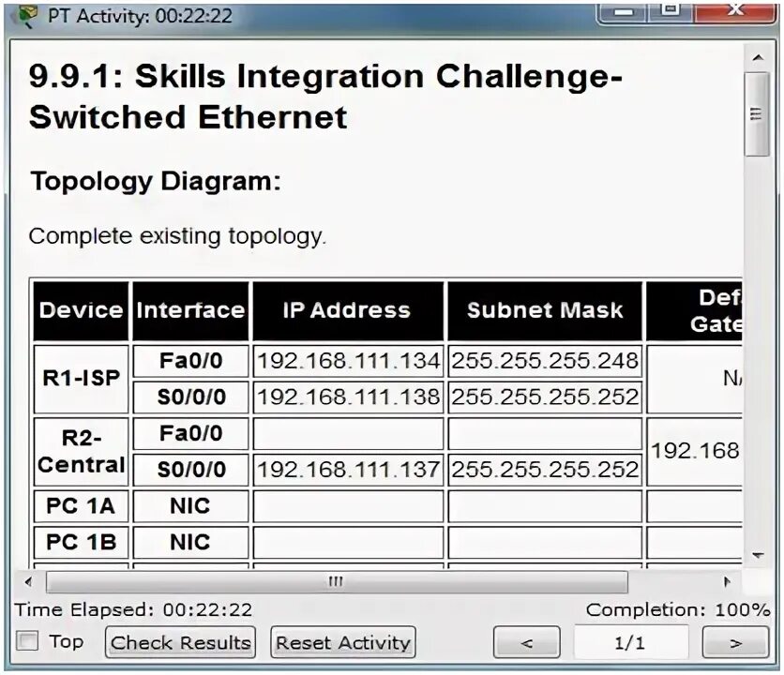Click the previous page arrow button
Viewport: 784px width, 675px height.
pyautogui.click(x=526, y=642)
